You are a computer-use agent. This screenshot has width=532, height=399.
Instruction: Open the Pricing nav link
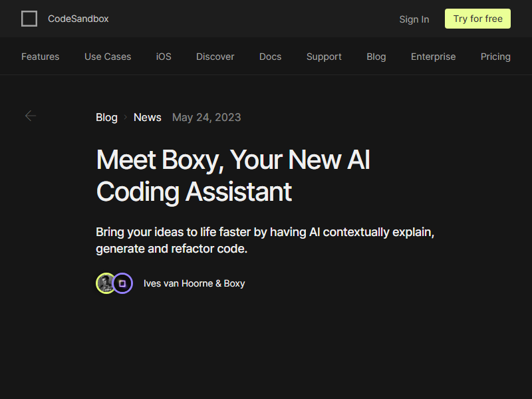point(495,57)
